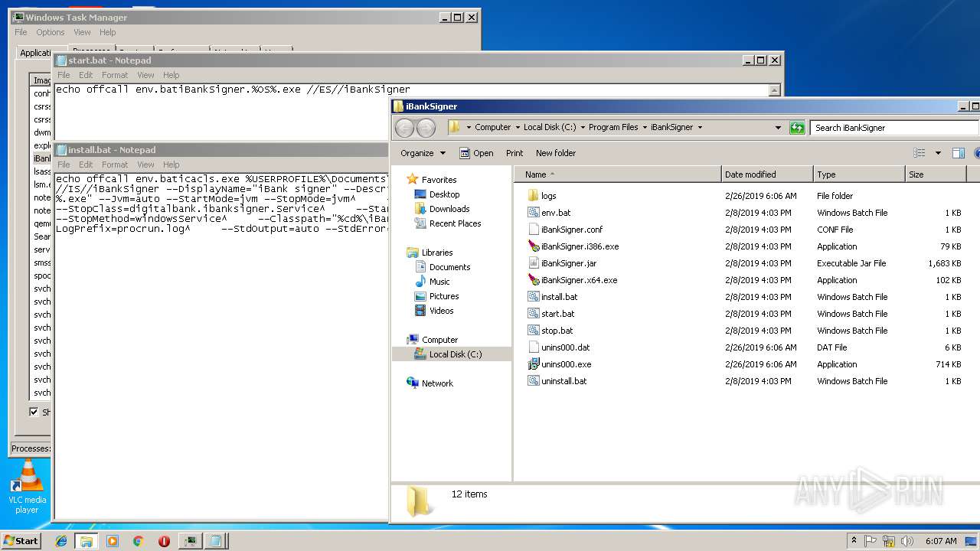Open View menu in Task Manager

tap(82, 32)
